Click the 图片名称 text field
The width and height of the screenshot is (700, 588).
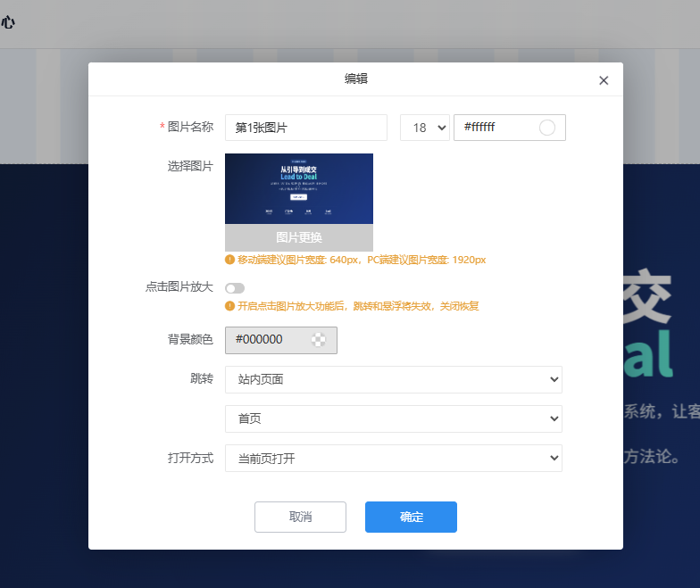click(x=305, y=128)
